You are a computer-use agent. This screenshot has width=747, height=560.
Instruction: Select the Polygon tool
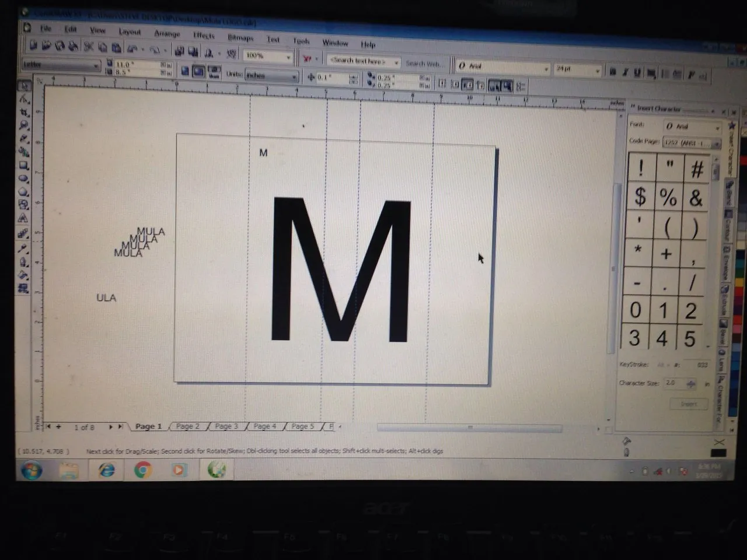pyautogui.click(x=24, y=191)
